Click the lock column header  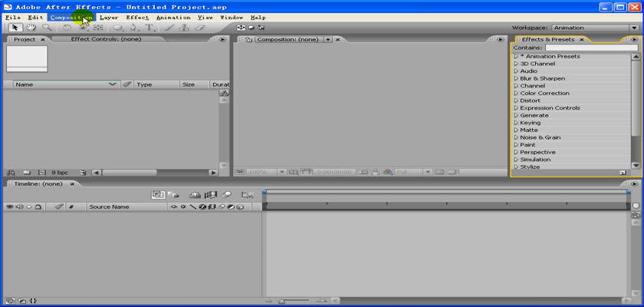pyautogui.click(x=38, y=206)
